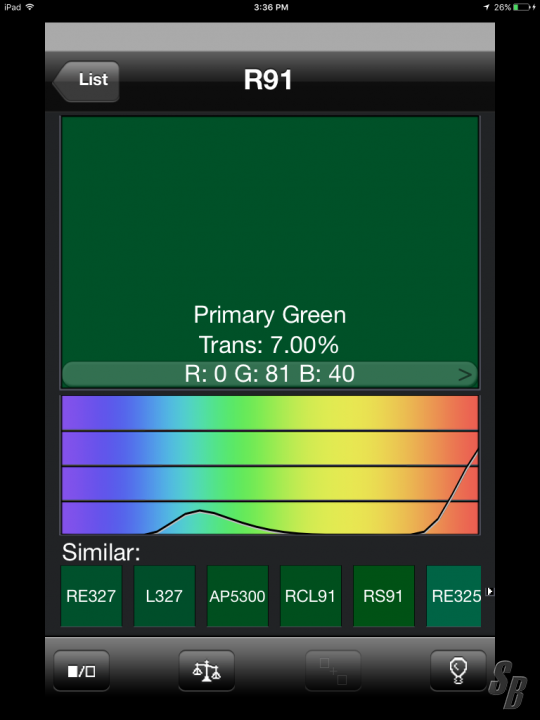Show more similar colors with right arrow
Image resolution: width=540 pixels, height=720 pixels.
(x=490, y=591)
